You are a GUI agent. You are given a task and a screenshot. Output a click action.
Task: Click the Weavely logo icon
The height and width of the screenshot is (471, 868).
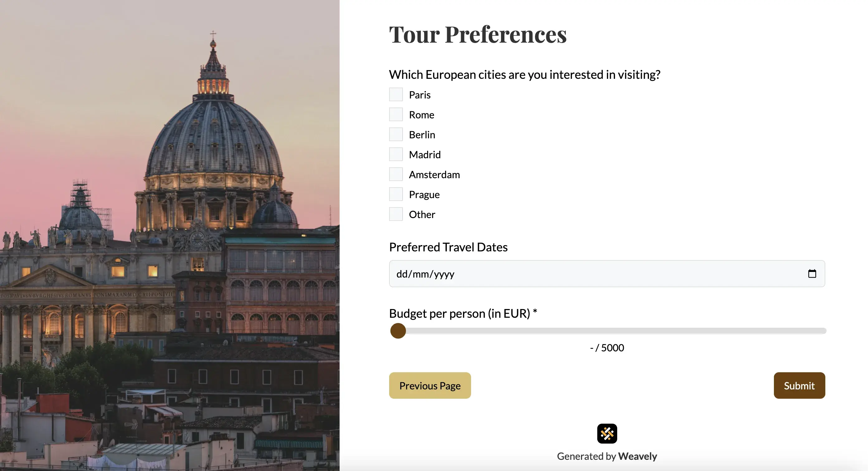(x=607, y=434)
